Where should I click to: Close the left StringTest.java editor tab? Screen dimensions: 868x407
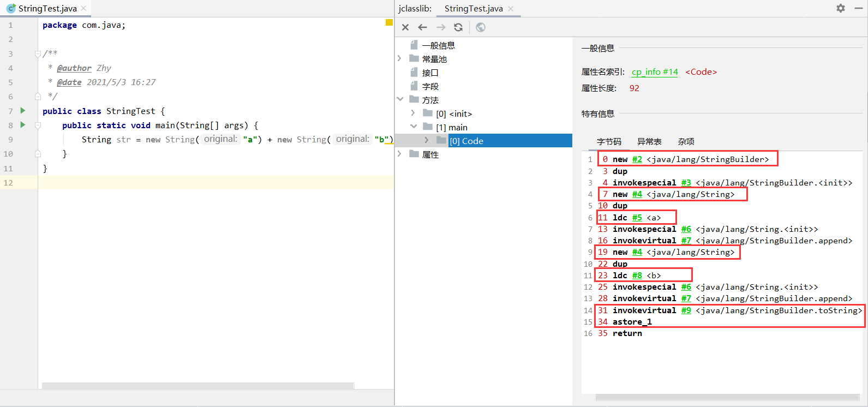click(83, 8)
